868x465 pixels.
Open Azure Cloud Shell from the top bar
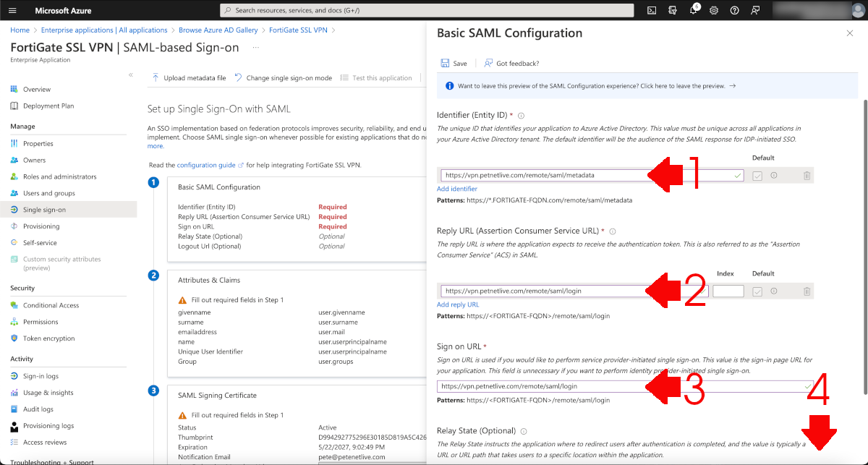point(652,10)
